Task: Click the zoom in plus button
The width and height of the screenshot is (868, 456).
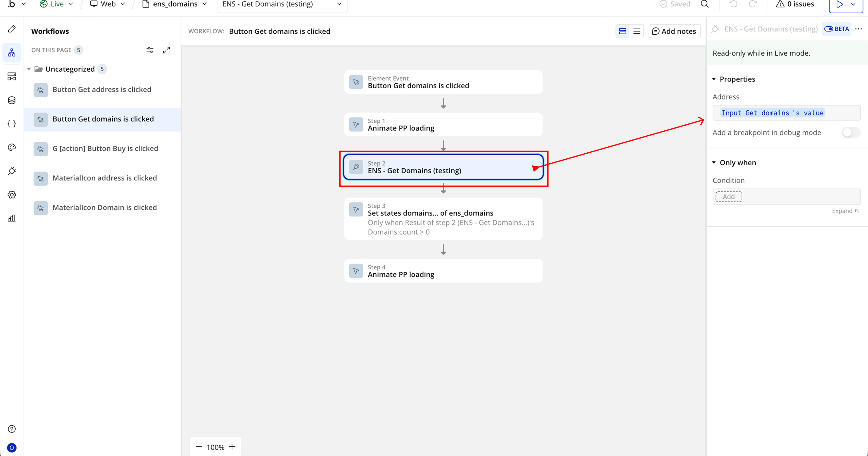Action: (232, 447)
